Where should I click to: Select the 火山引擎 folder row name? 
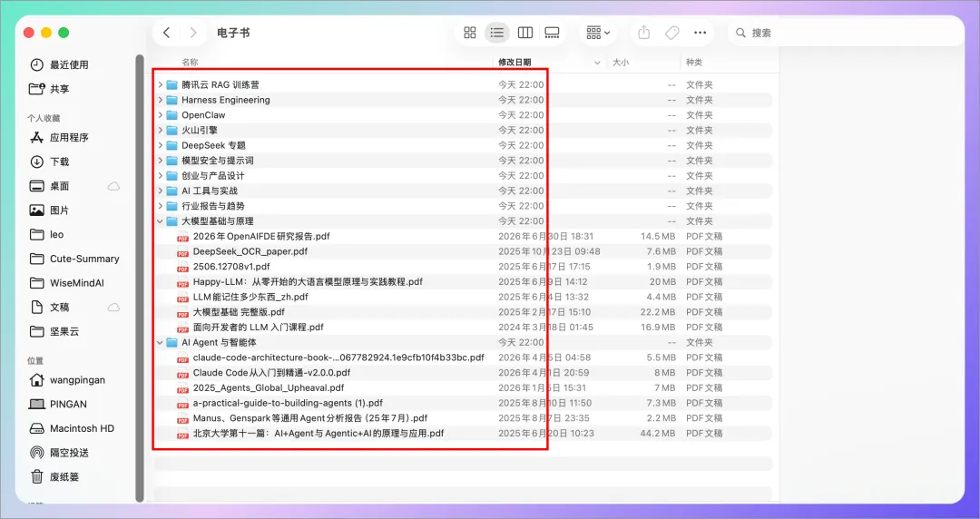[x=200, y=130]
